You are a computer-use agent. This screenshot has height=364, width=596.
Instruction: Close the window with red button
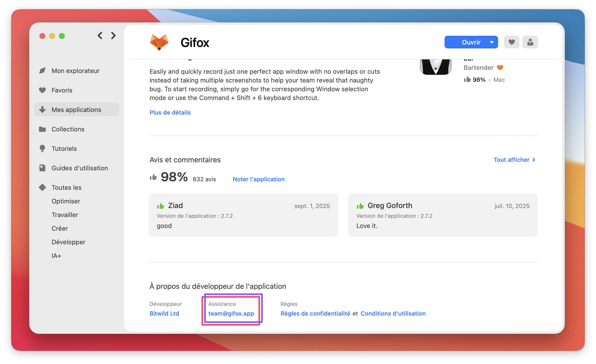click(42, 36)
